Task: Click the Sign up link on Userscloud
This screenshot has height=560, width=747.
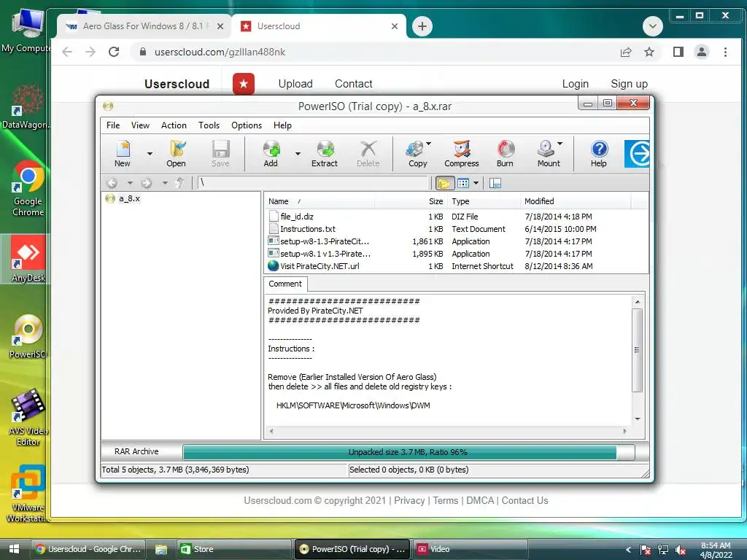Action: pyautogui.click(x=629, y=84)
